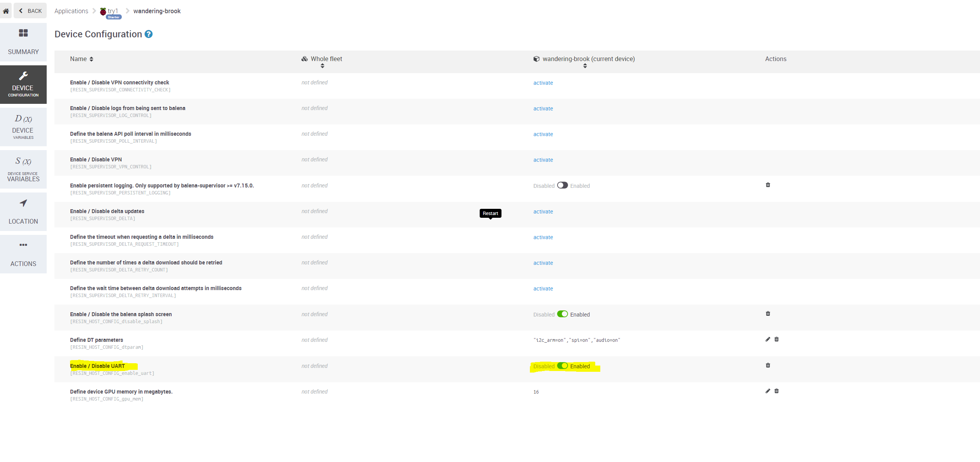Delete the DT parameters configuration
This screenshot has width=980, height=462.
(776, 339)
